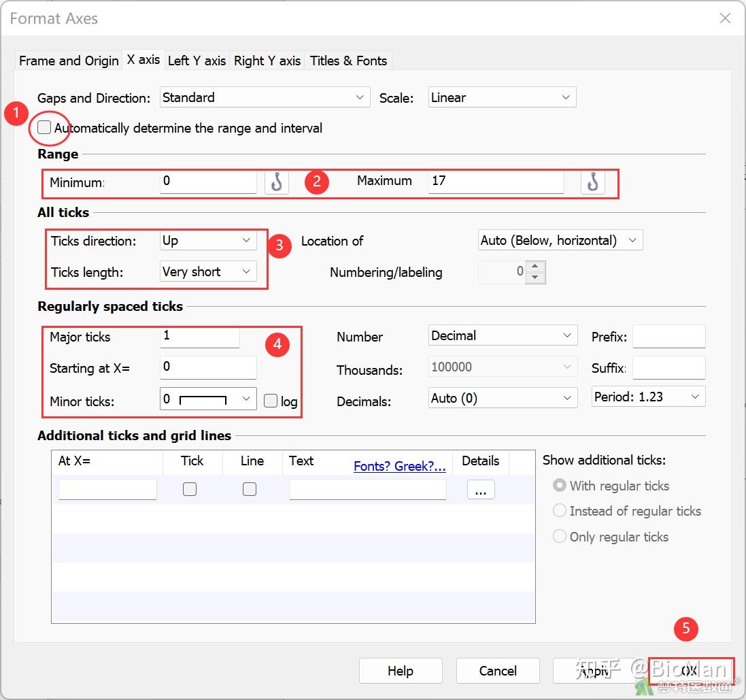The width and height of the screenshot is (746, 700).
Task: Check the Tick box in additional ticks row
Action: click(x=190, y=489)
